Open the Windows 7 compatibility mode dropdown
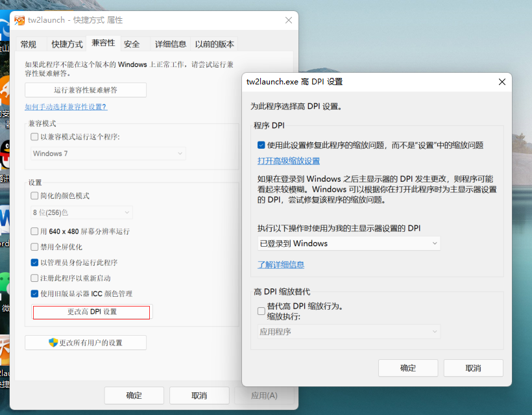This screenshot has width=532, height=415. 108,153
